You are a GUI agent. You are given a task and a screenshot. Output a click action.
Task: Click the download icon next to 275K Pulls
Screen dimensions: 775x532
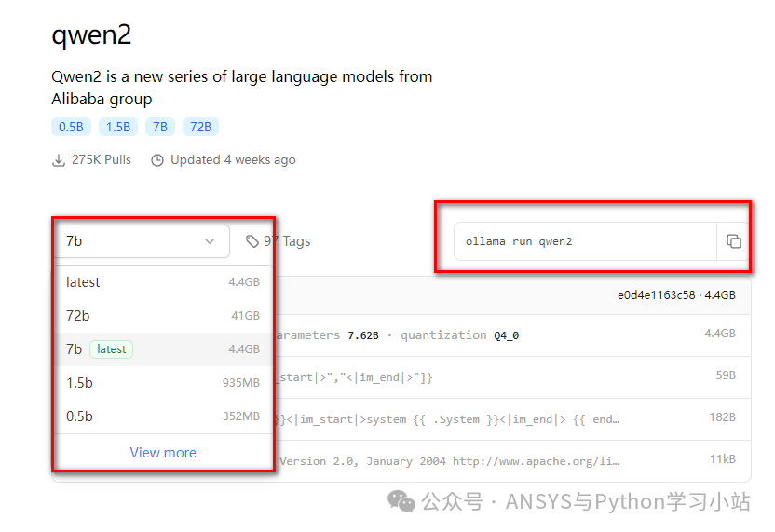click(x=59, y=160)
